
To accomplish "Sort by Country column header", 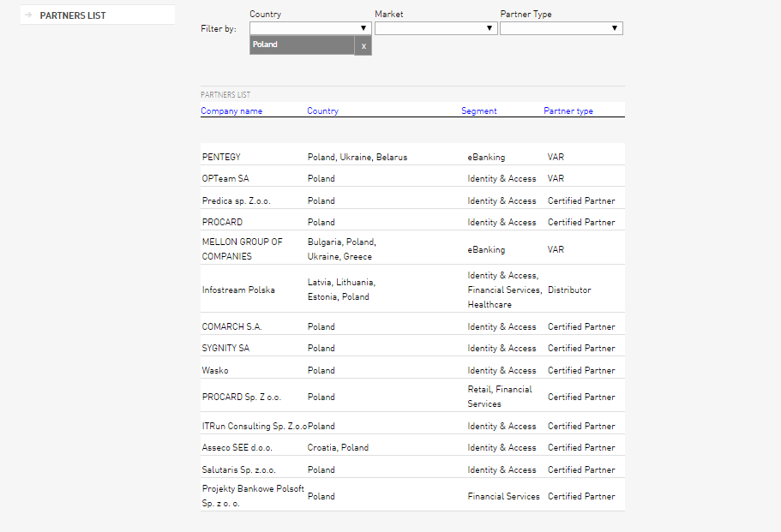I will 322,111.
